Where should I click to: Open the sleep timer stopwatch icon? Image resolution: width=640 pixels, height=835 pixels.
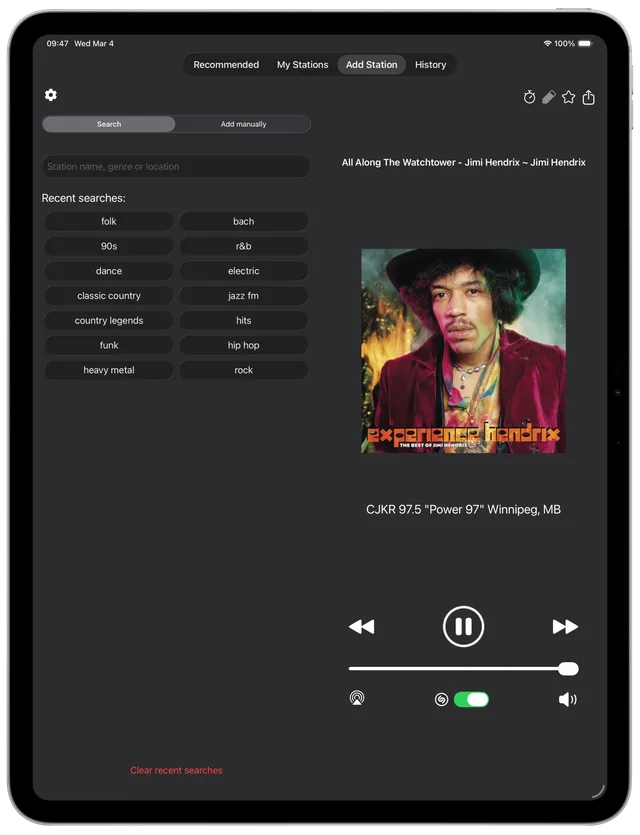pyautogui.click(x=529, y=97)
